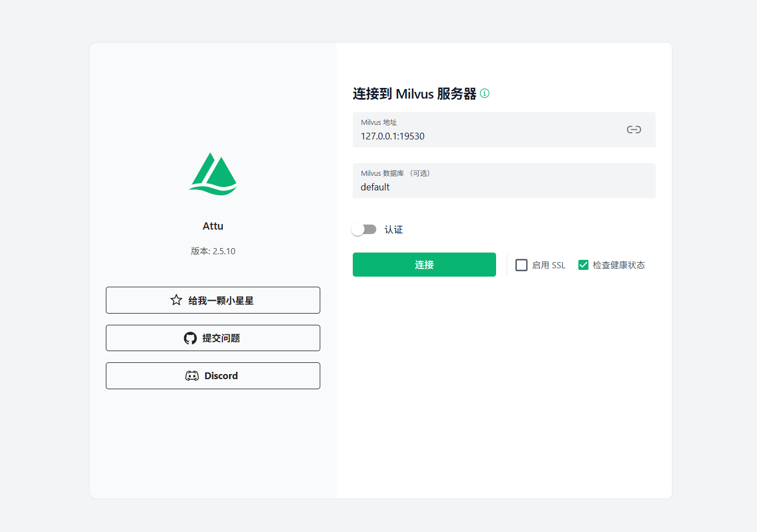Click the Attu title text
Viewport: 757px width, 532px height.
[x=213, y=226]
